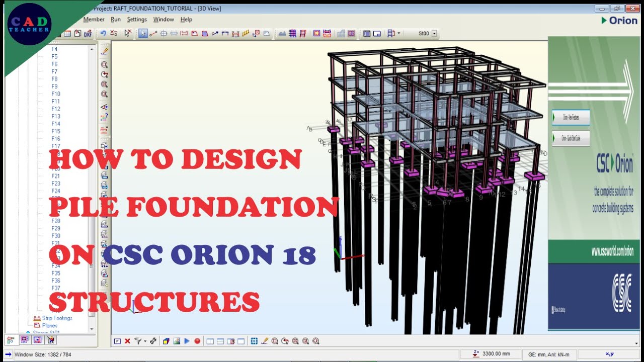The image size is (644, 362).
Task: Click the bottom toolbar zoom window magnifier
Action: coord(275,341)
